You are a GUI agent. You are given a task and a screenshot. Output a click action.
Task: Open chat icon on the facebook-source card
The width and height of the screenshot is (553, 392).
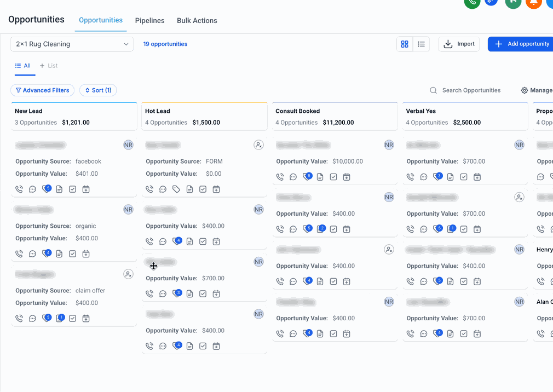point(32,189)
